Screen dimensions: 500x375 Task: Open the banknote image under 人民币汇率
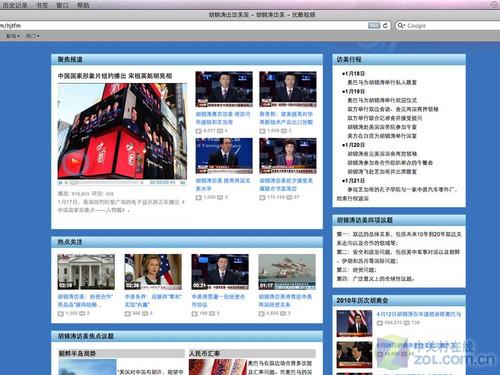[218, 367]
